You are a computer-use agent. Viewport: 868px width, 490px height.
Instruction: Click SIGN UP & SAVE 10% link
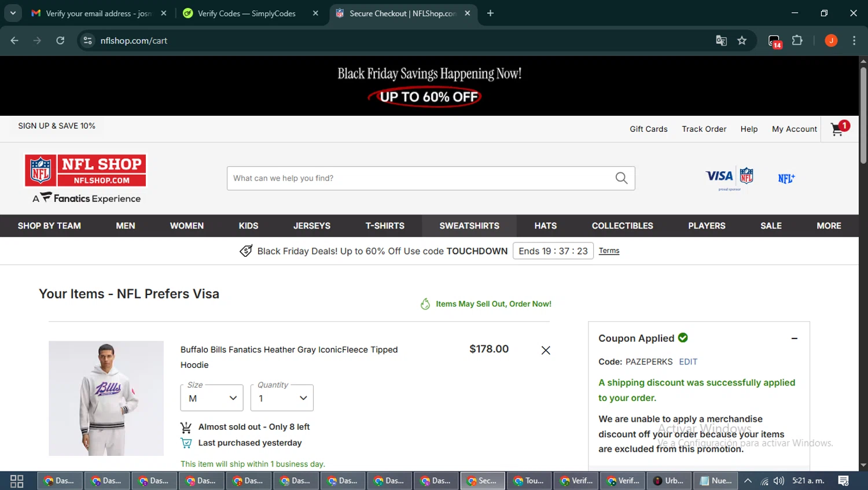57,126
